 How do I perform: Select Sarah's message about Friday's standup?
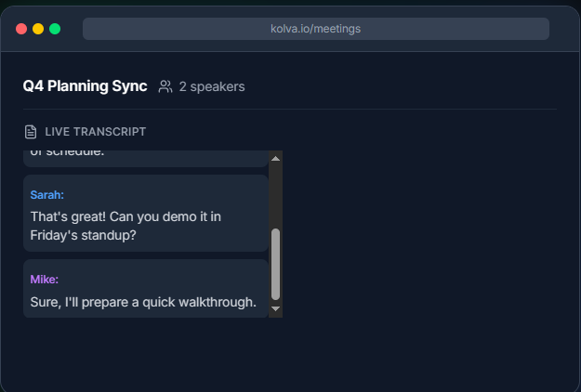(x=125, y=226)
